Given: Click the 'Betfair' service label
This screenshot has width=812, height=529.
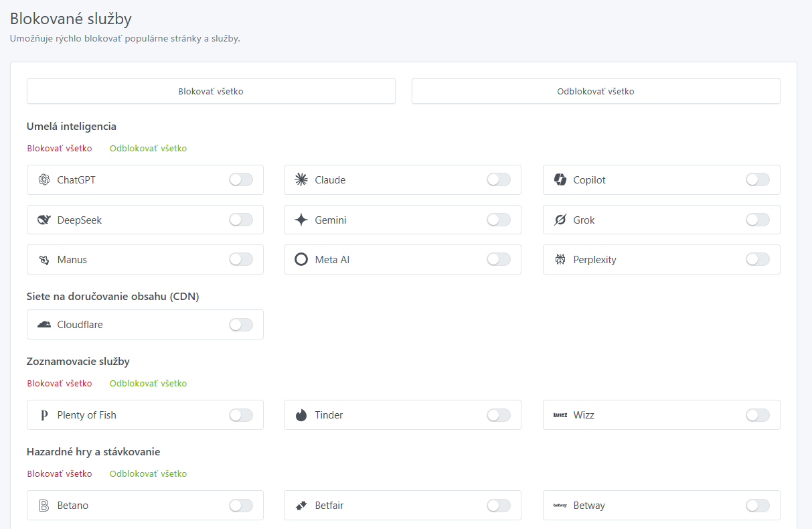Looking at the screenshot, I should (x=329, y=506).
